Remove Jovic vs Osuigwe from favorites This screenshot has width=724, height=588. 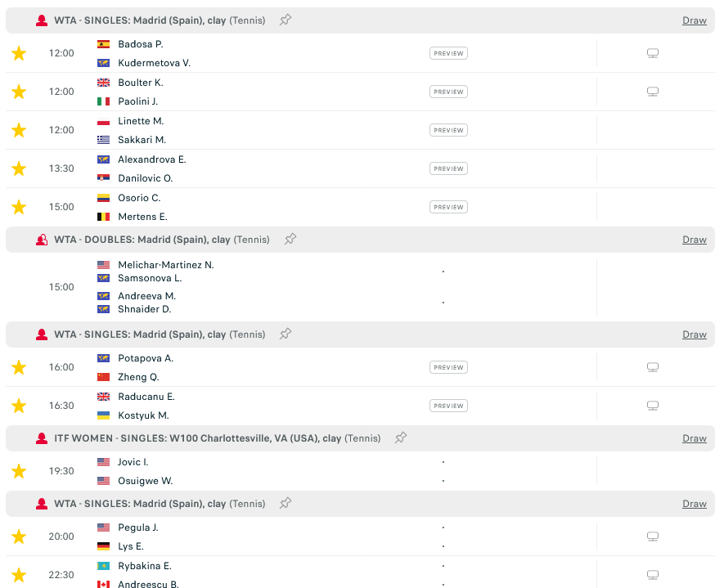[19, 471]
